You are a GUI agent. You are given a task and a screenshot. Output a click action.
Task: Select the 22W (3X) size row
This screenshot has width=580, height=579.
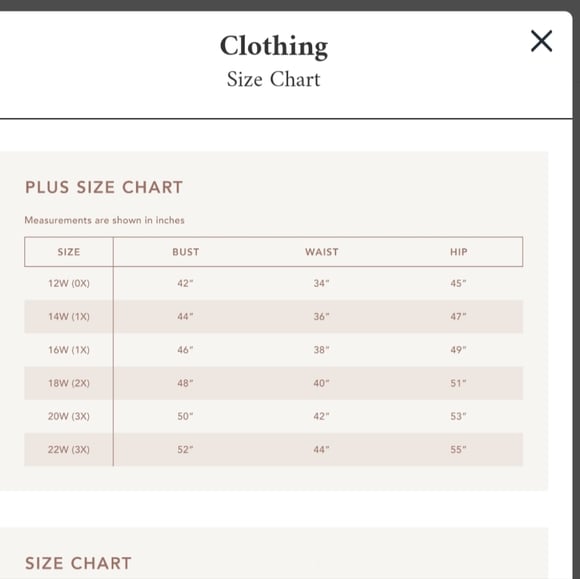click(274, 450)
